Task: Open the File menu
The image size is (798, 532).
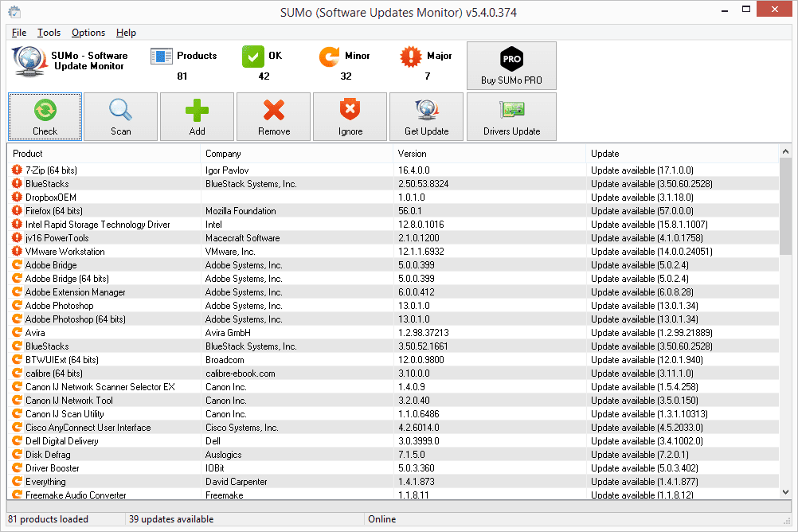Action: [19, 33]
